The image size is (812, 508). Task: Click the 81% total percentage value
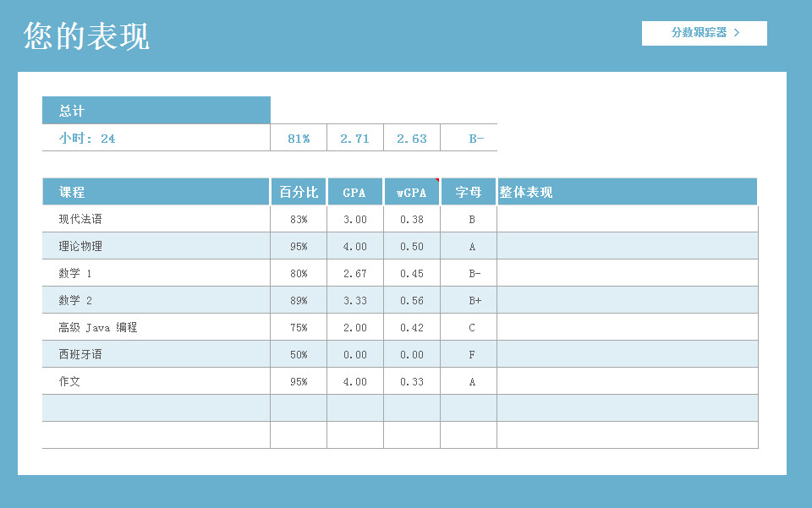point(299,139)
